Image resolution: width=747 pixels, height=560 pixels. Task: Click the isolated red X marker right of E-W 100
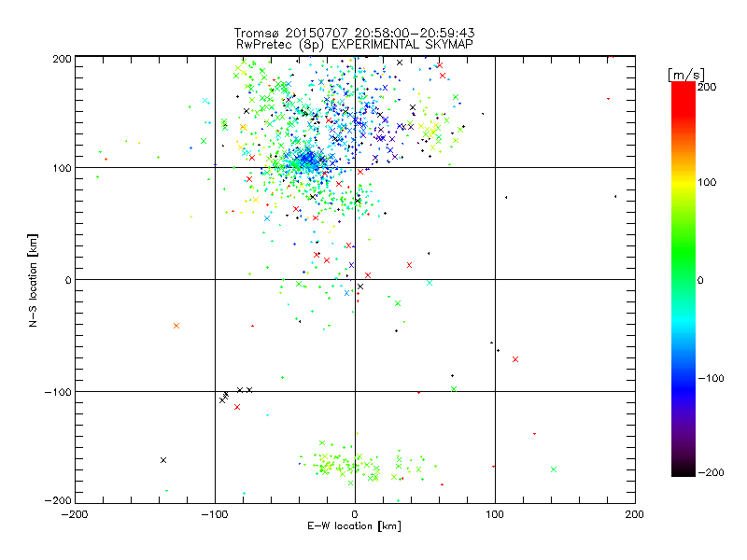click(515, 359)
